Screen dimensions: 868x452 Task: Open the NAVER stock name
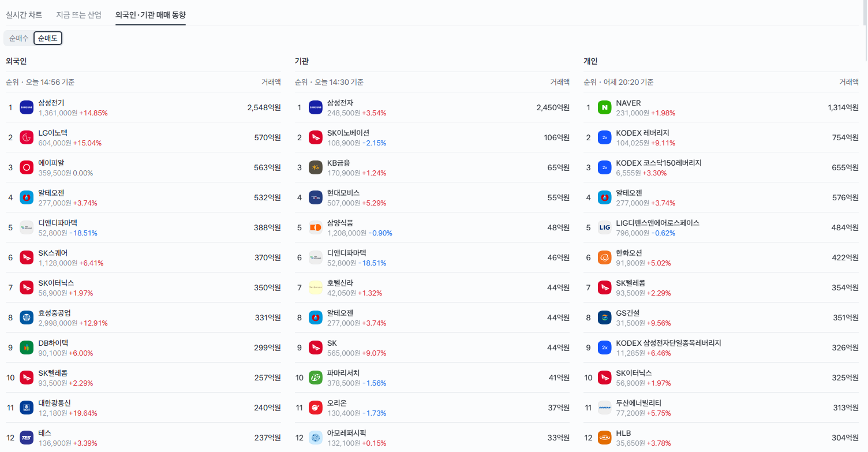pyautogui.click(x=628, y=103)
